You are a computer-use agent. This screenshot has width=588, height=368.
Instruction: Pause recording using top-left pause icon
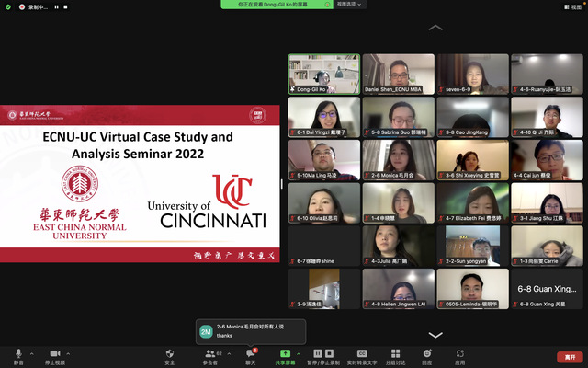pyautogui.click(x=56, y=6)
